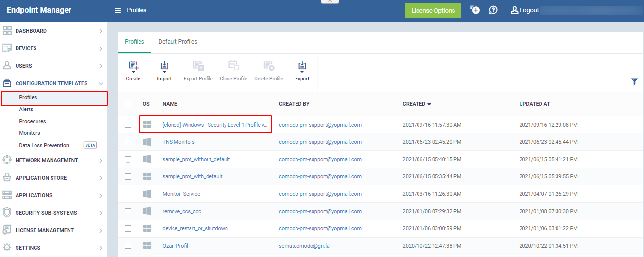Expand the Dashboard chevron
644x257 pixels.
point(101,31)
